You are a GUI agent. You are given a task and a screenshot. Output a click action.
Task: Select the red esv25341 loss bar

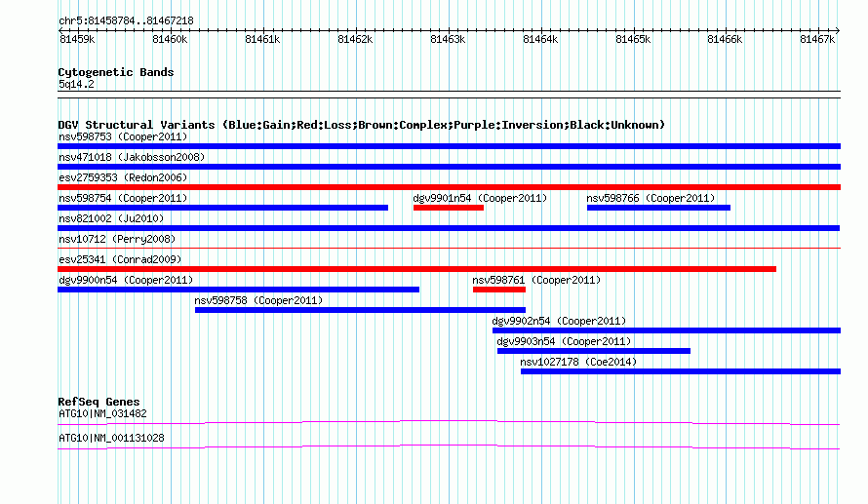pos(416,269)
